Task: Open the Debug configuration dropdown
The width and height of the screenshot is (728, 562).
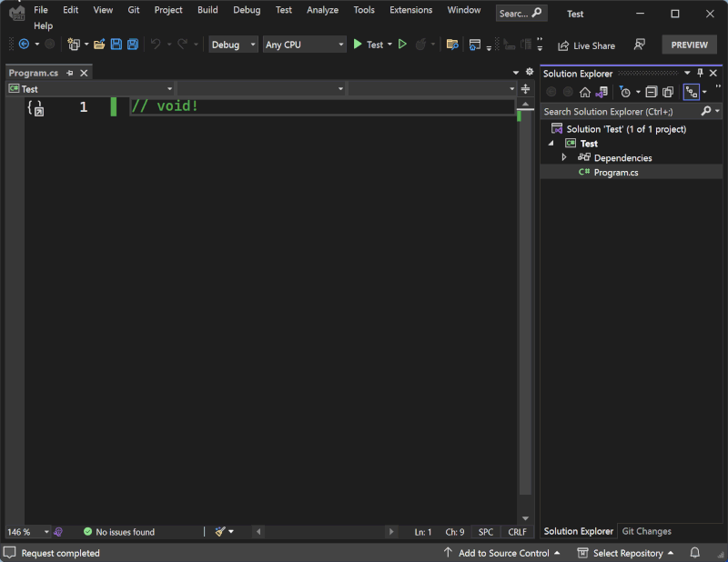Action: pyautogui.click(x=234, y=45)
